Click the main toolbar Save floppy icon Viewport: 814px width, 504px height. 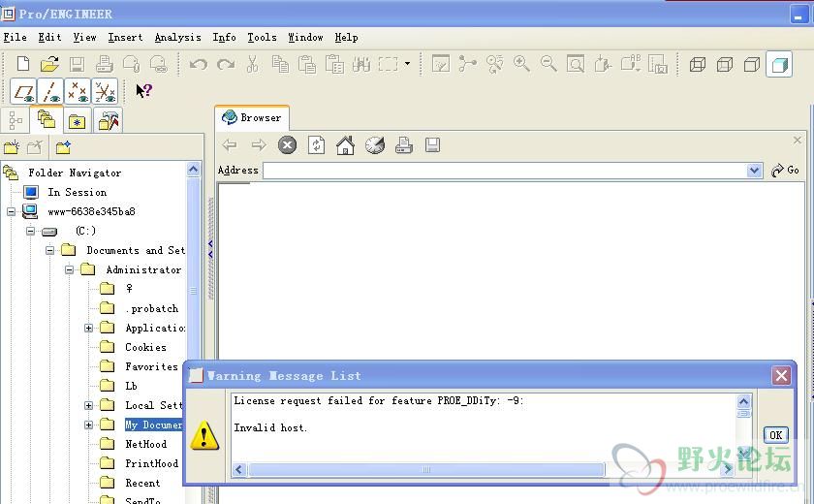77,64
